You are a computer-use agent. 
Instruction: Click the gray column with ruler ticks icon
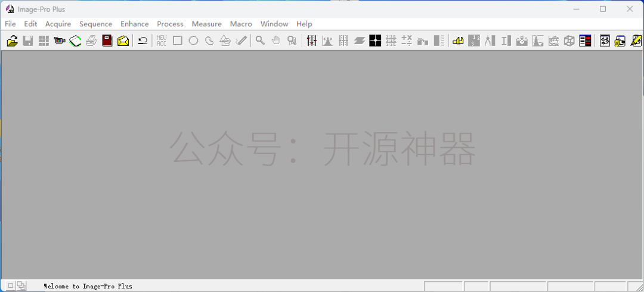coord(439,41)
